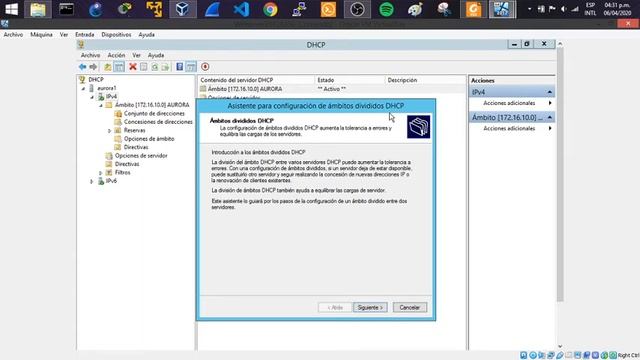Click the Siguiente button in wizard
Image resolution: width=640 pixels, height=360 pixels.
(x=370, y=307)
